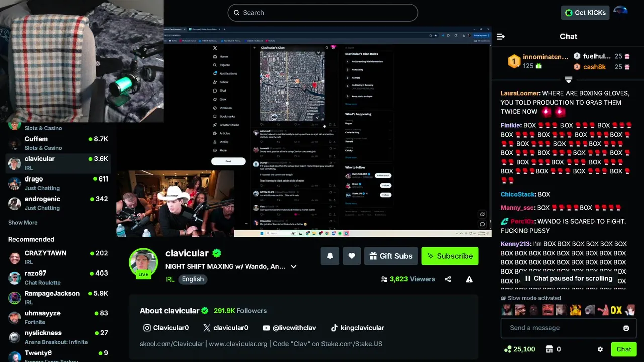Screen dimensions: 644x362
Task: Open chat settings gear icon
Action: [600, 349]
